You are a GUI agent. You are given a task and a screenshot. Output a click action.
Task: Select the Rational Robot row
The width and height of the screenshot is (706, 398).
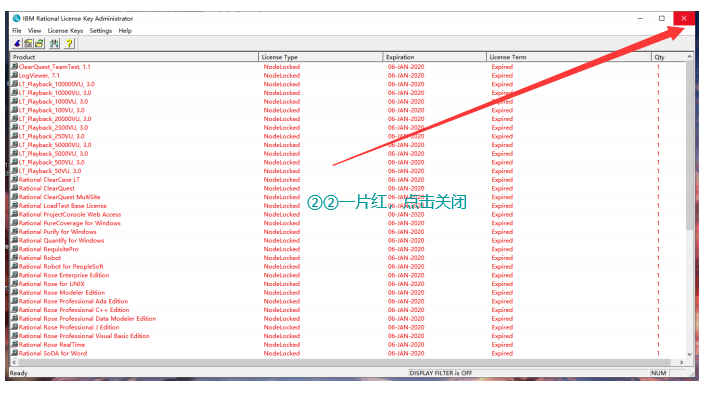(x=348, y=258)
